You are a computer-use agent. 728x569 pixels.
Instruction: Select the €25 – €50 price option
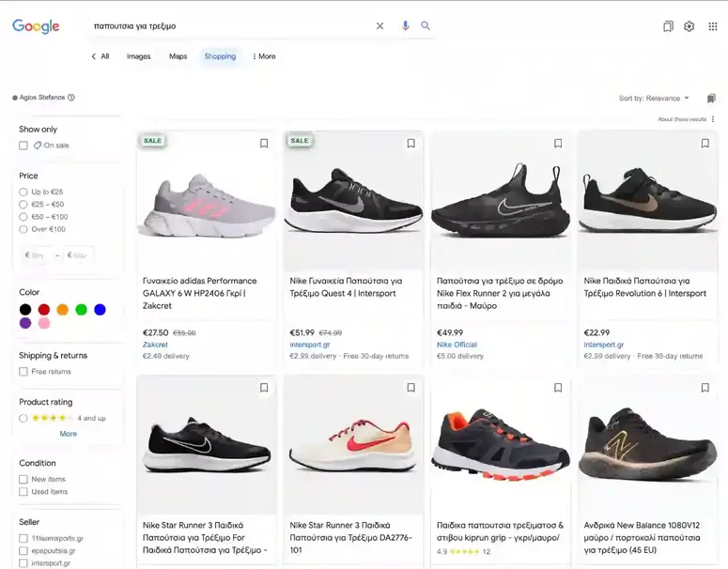pos(23,204)
